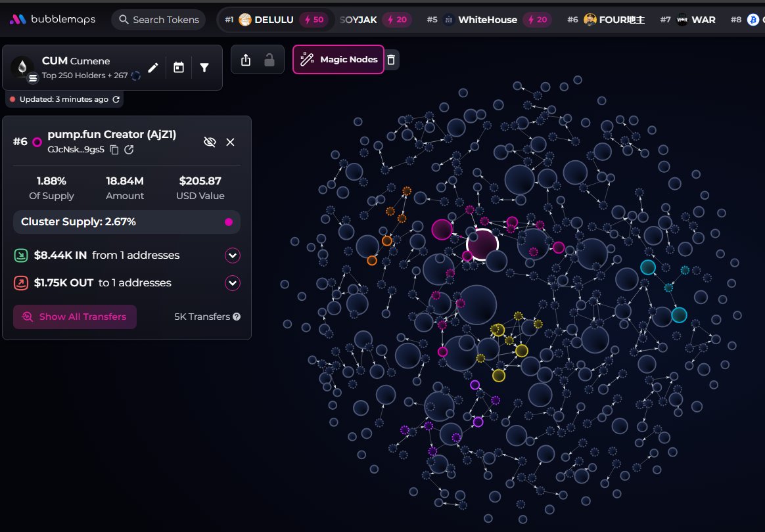The image size is (765, 532).
Task: Click Show All Transfers
Action: [75, 317]
